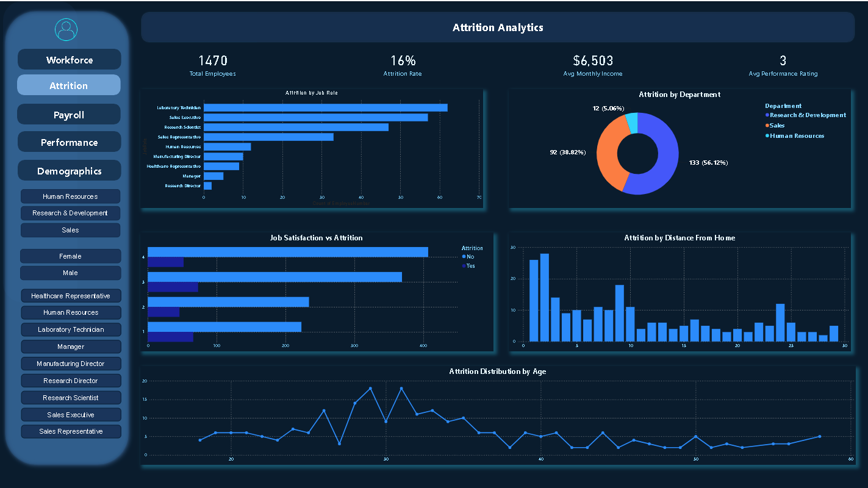This screenshot has height=488, width=868.
Task: Choose Human Resources job role filter
Action: coord(71,312)
